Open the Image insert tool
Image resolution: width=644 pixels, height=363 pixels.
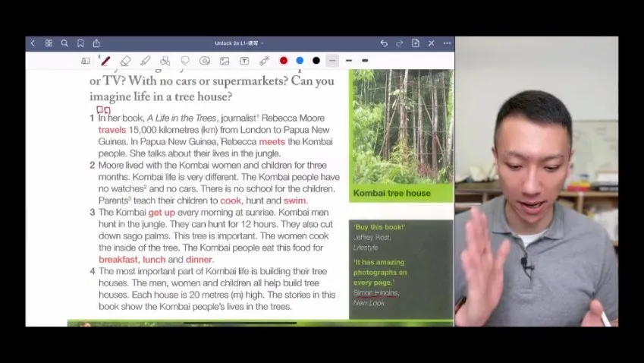(225, 61)
